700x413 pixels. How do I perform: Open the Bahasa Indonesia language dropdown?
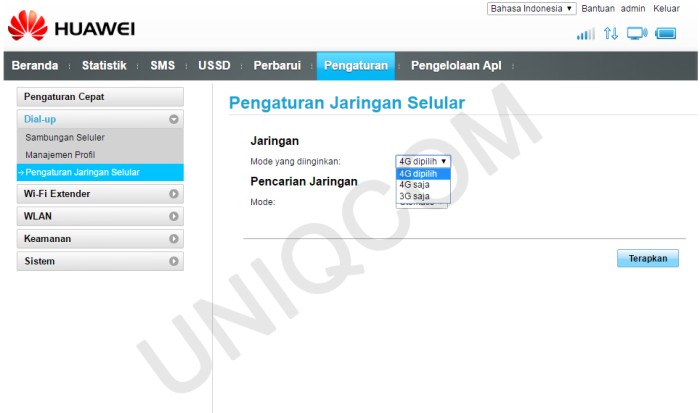[x=532, y=8]
